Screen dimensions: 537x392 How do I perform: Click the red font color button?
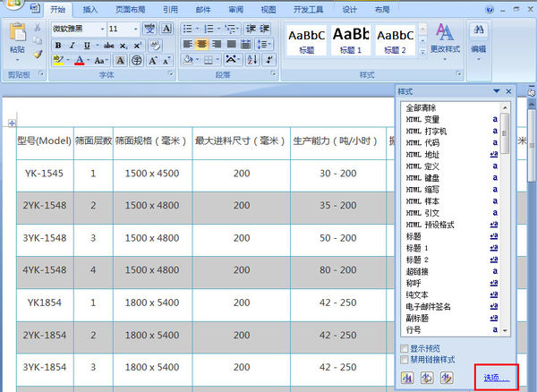click(x=79, y=61)
